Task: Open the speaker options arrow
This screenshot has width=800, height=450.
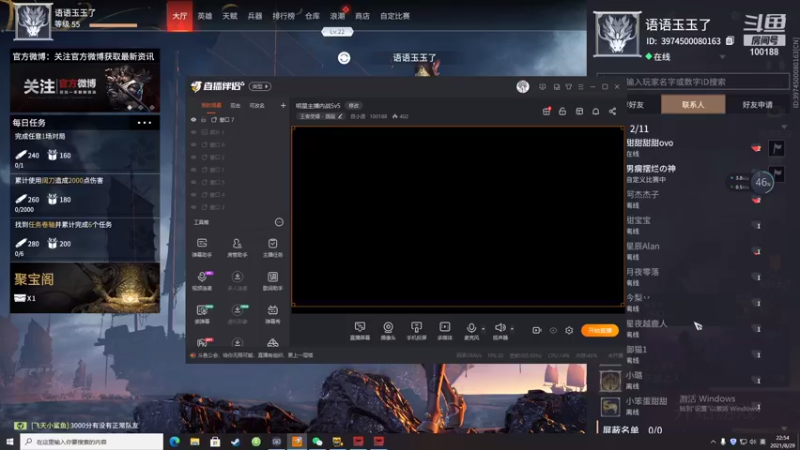Action: point(512,329)
